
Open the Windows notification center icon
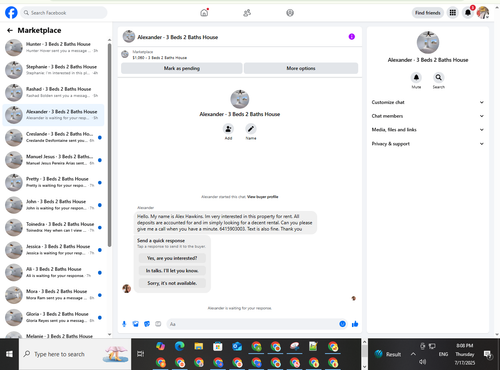coord(488,354)
